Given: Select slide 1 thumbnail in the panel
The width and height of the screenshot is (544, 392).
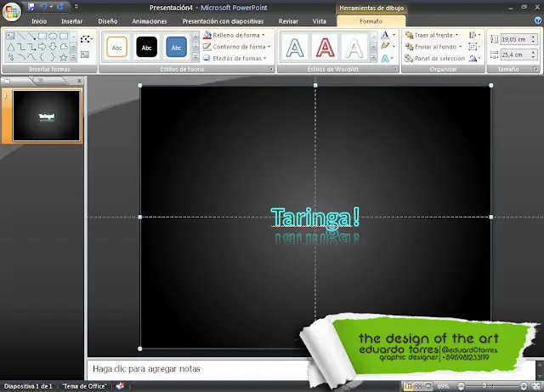Looking at the screenshot, I should (x=47, y=115).
